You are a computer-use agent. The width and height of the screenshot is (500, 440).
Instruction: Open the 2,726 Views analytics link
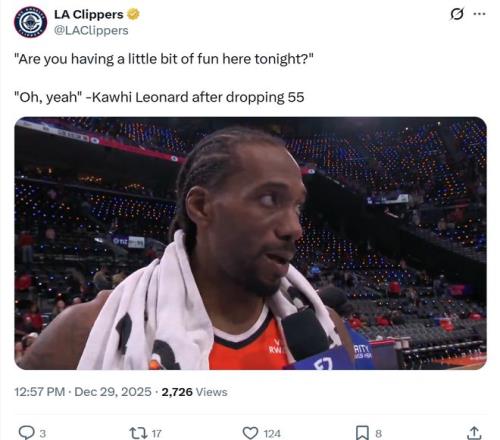click(194, 392)
